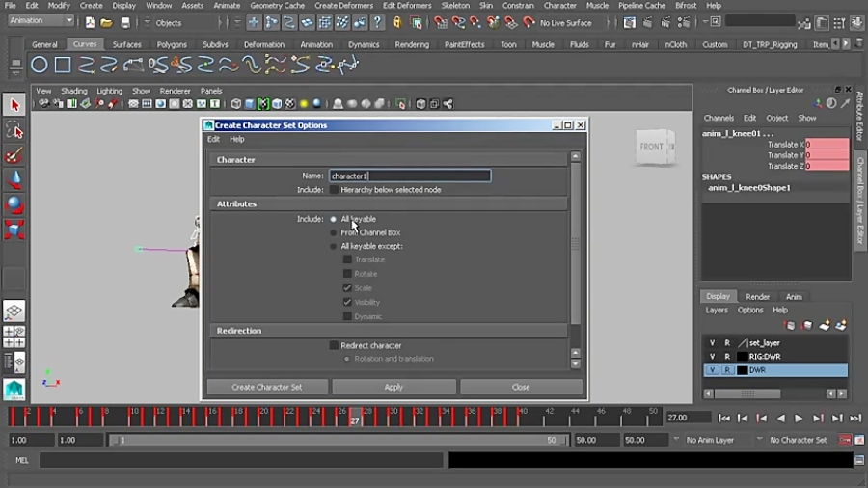Select the NURBS circle shelf tool
The height and width of the screenshot is (488, 868).
click(39, 65)
